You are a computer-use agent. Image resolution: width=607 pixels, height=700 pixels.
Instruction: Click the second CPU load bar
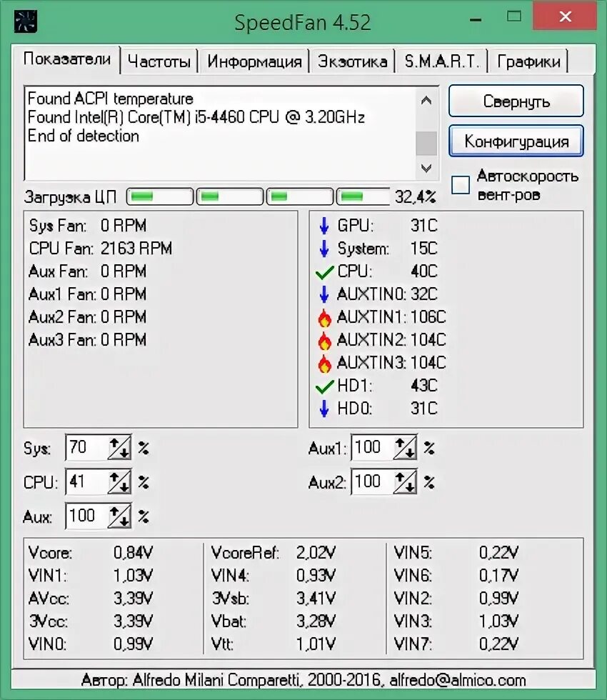[x=230, y=196]
